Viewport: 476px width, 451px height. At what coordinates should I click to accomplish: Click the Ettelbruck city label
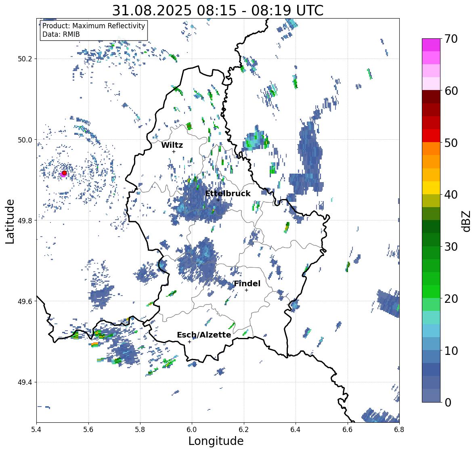click(x=228, y=194)
